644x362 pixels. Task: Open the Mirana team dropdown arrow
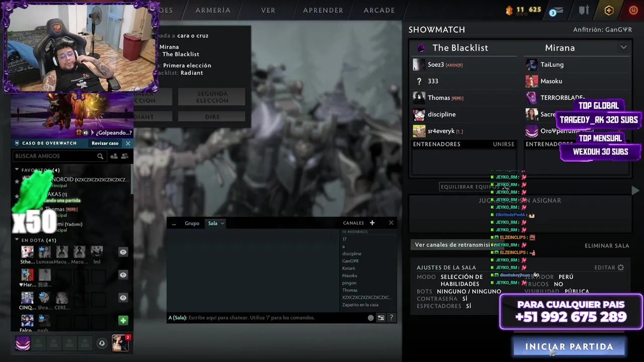(623, 47)
